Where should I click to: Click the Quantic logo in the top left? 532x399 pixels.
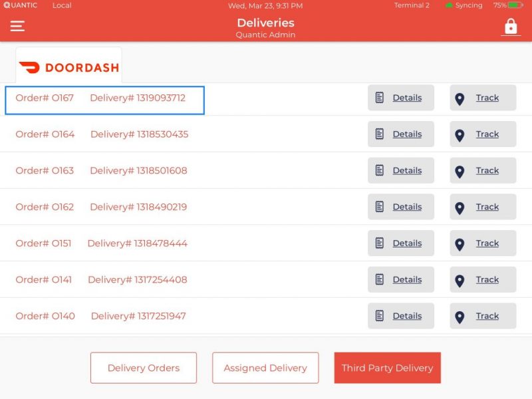click(20, 5)
